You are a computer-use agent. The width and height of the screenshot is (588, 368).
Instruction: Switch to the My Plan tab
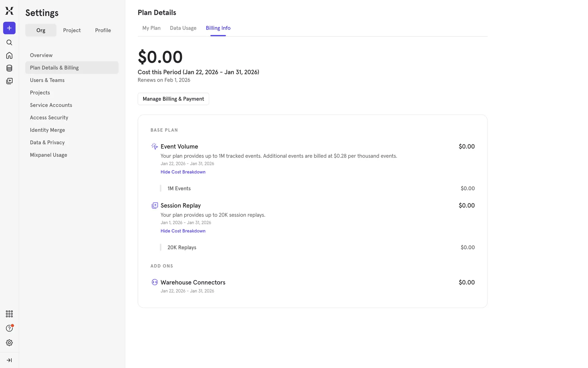(x=151, y=28)
